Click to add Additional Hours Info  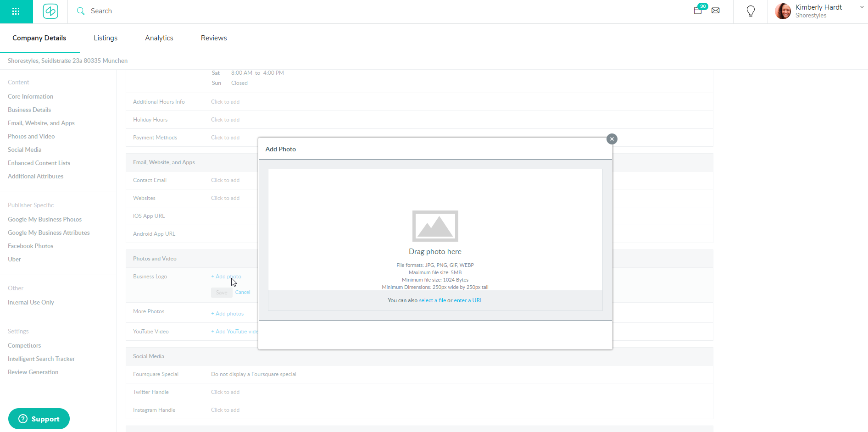pos(225,102)
